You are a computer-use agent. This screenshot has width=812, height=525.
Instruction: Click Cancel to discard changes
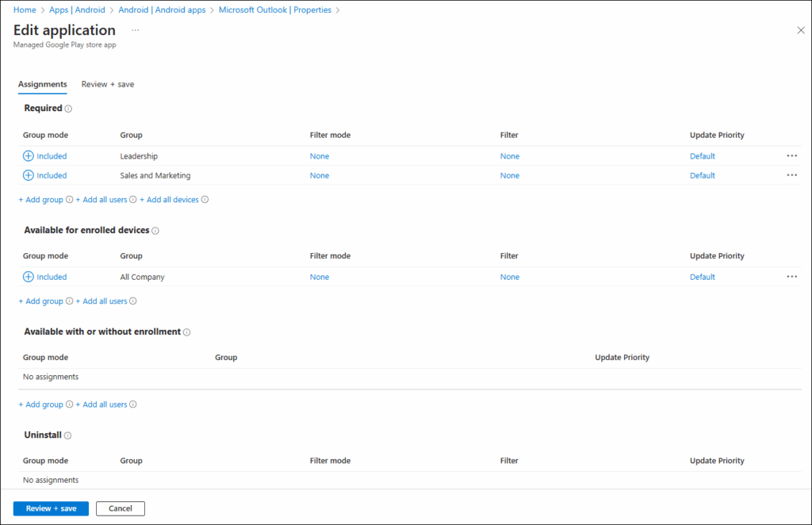click(x=120, y=508)
